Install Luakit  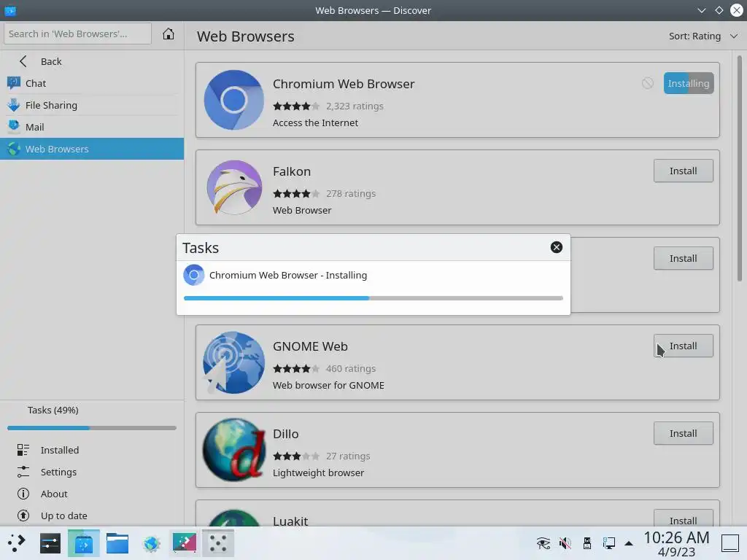pyautogui.click(x=683, y=518)
